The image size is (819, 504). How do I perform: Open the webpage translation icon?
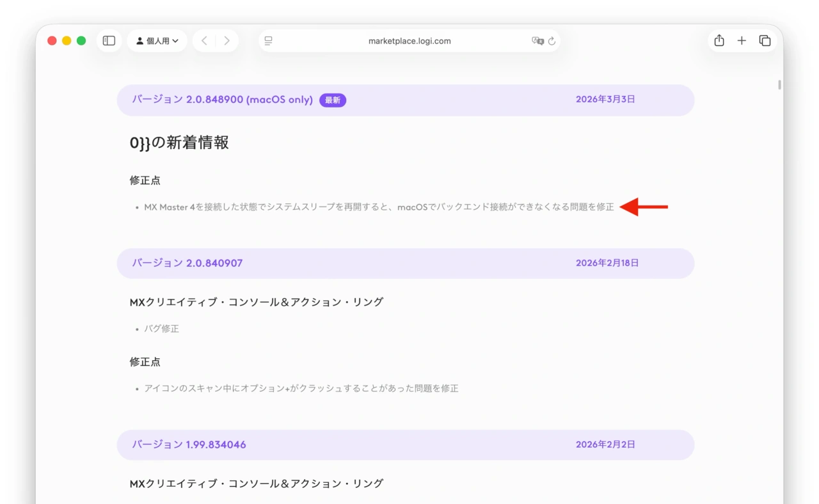(x=539, y=40)
